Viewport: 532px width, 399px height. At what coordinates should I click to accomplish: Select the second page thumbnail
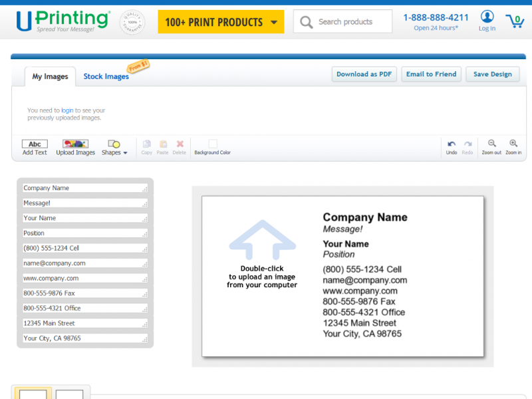pyautogui.click(x=69, y=394)
